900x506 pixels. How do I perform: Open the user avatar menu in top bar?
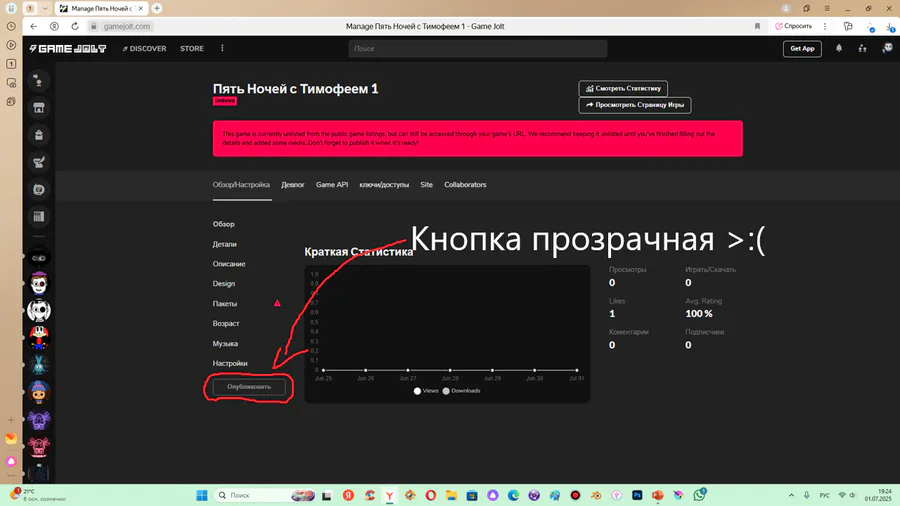pos(887,48)
